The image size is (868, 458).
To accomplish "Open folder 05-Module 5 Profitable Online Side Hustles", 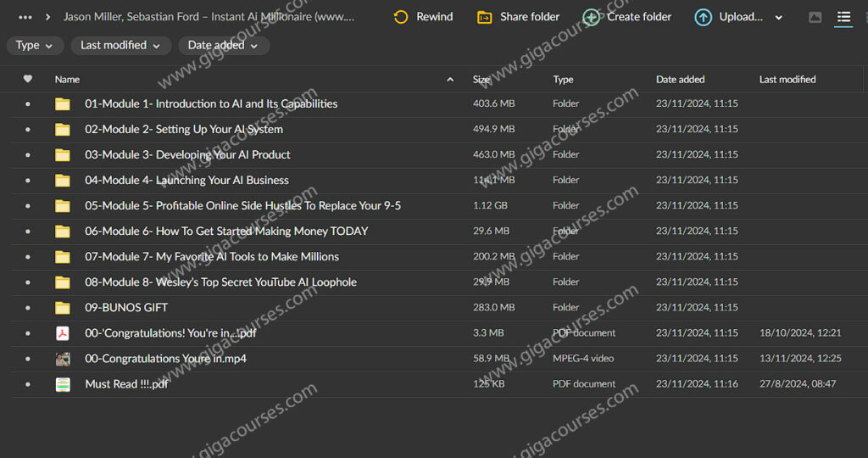I will coord(242,206).
